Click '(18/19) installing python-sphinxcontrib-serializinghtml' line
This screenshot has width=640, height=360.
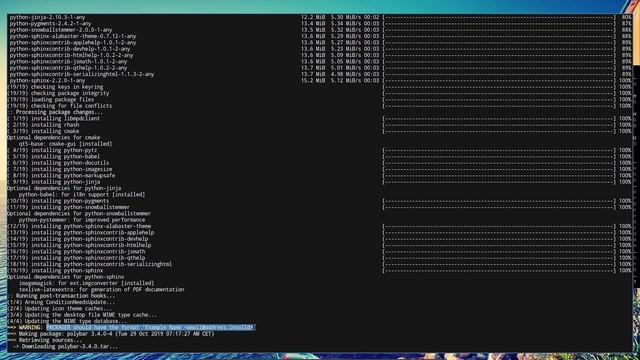[89, 264]
